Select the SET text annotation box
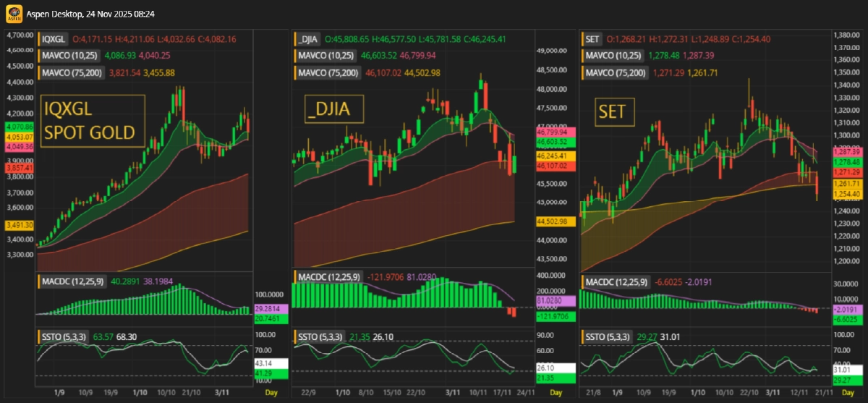Viewport: 868px width, 403px height. (x=611, y=113)
